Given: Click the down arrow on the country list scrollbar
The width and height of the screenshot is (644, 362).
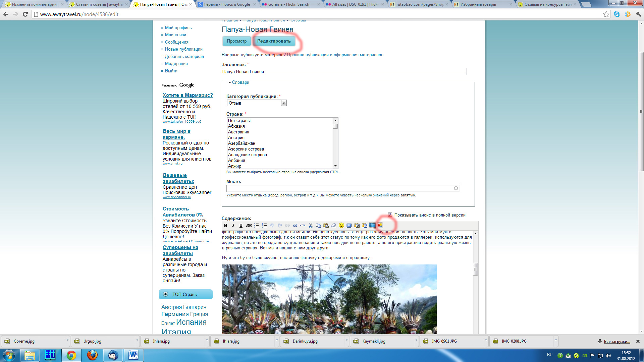Looking at the screenshot, I should click(335, 166).
